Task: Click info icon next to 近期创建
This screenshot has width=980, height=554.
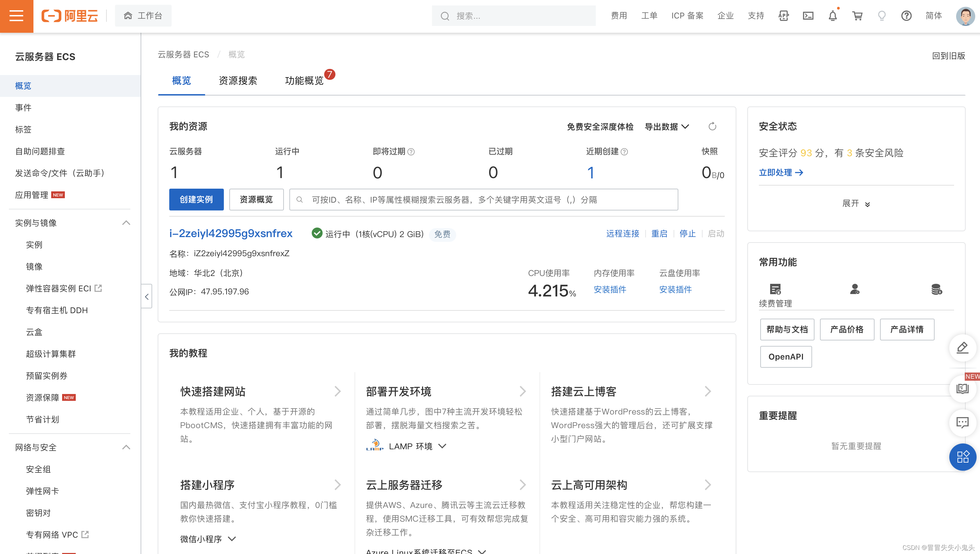Action: (x=624, y=152)
